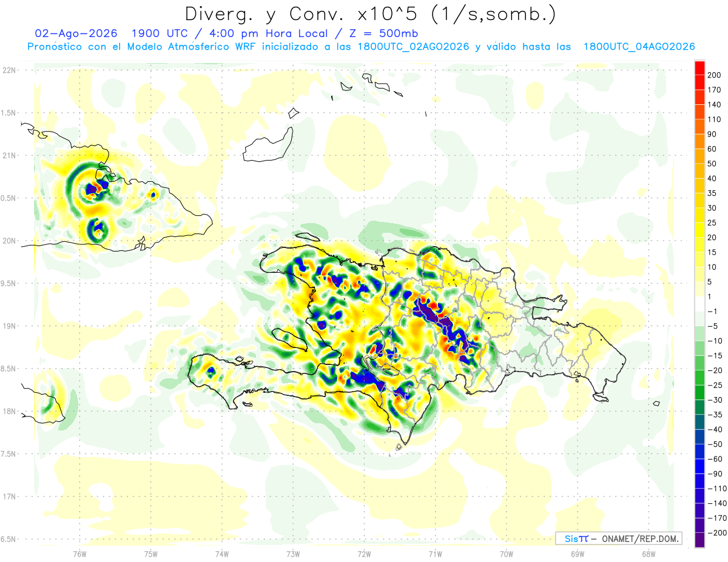Screen dimensions: 728x562
Task: Click the colorbar value '200'
Action: [x=715, y=75]
